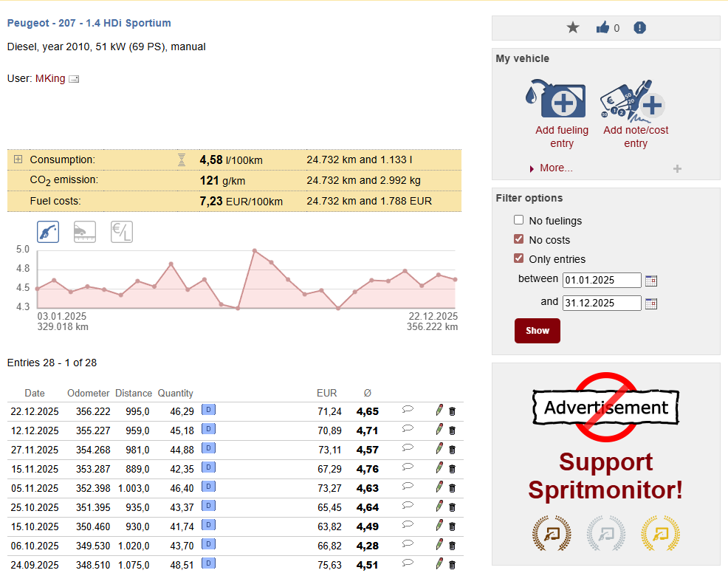728x573 pixels.
Task: Click CO2 emission value 121 g/km
Action: tap(222, 181)
